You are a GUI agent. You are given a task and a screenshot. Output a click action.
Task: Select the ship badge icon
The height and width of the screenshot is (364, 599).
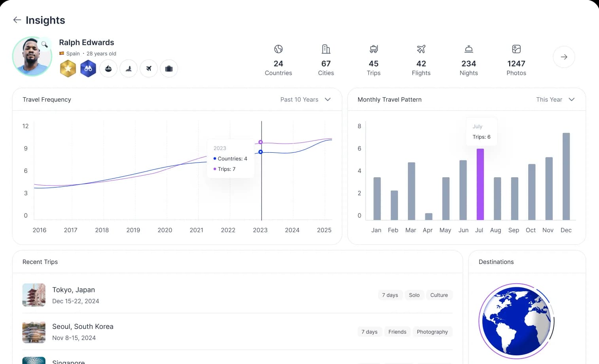(129, 68)
